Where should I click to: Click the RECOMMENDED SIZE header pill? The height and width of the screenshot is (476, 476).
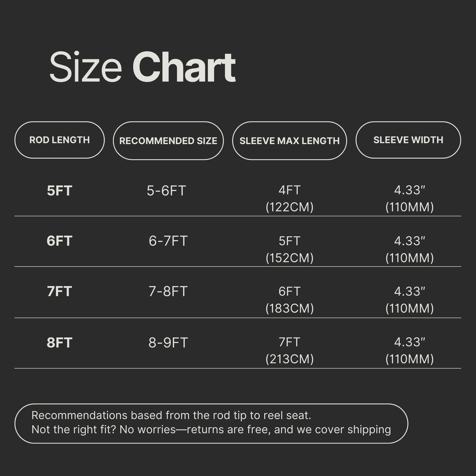pos(168,141)
